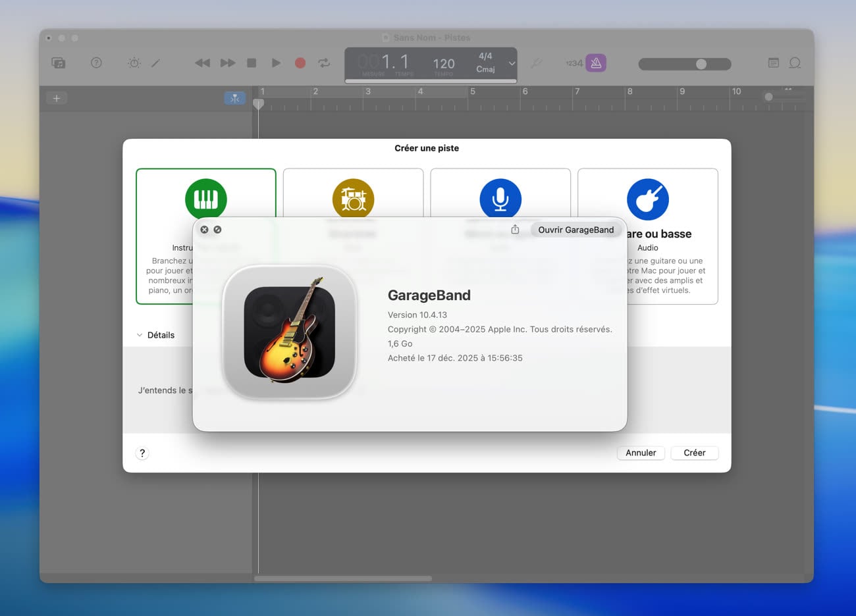Screen dimensions: 856x616
Task: Enable the 1234 count-in button
Action: click(574, 63)
